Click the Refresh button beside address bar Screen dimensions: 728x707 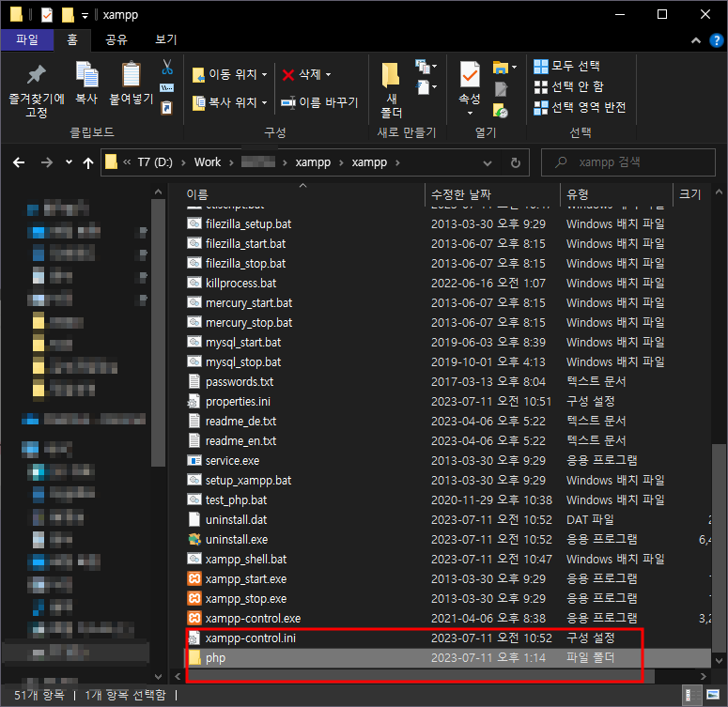coord(516,162)
